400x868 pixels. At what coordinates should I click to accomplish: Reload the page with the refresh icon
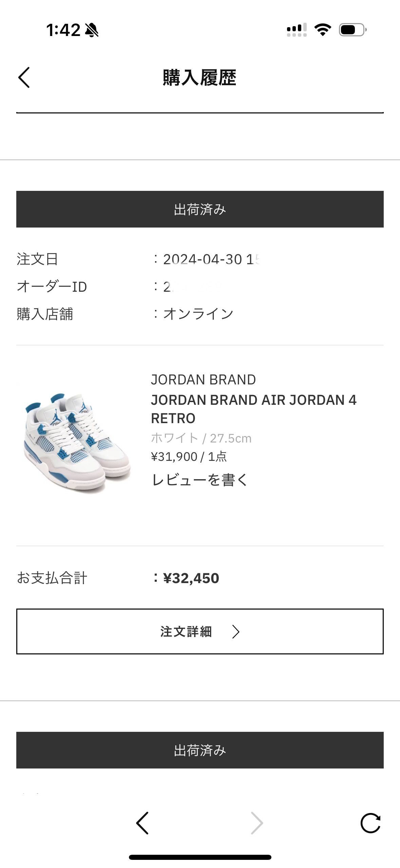(370, 823)
